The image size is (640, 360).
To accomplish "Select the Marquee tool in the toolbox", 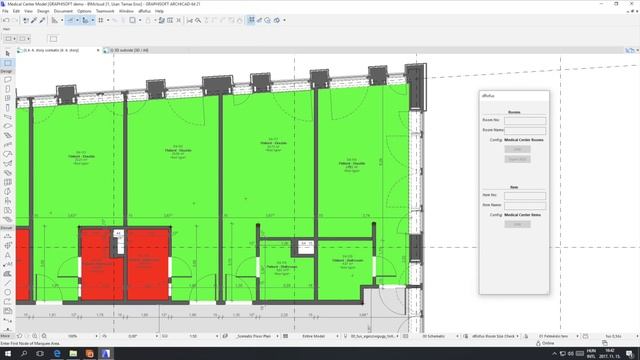I will coord(8,63).
